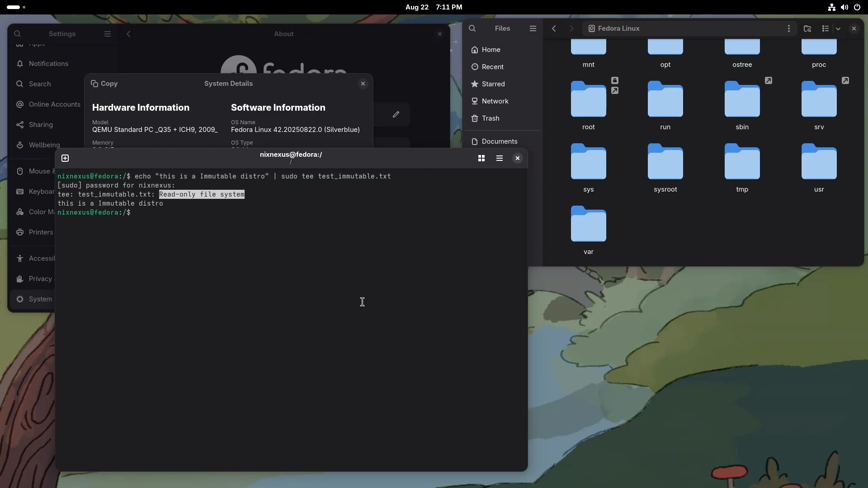Click the search icon in Files
The width and height of the screenshot is (868, 488).
point(472,28)
